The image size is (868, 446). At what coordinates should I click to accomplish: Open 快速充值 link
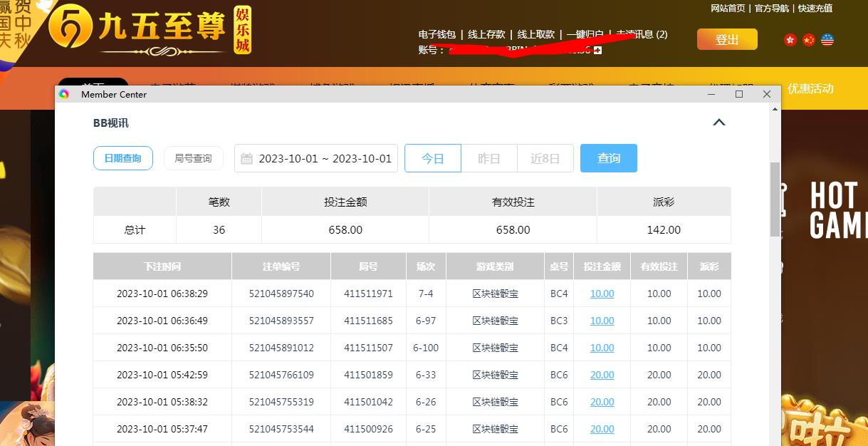pos(815,9)
